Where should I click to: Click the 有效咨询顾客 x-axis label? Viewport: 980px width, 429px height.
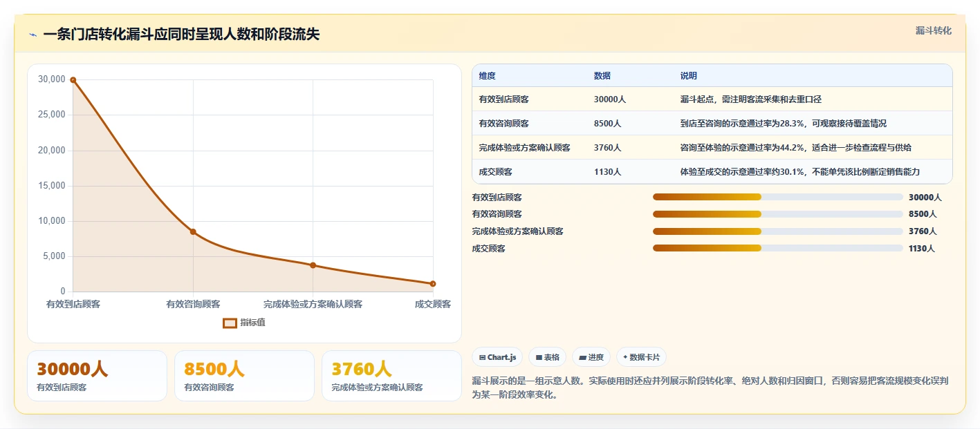(193, 304)
